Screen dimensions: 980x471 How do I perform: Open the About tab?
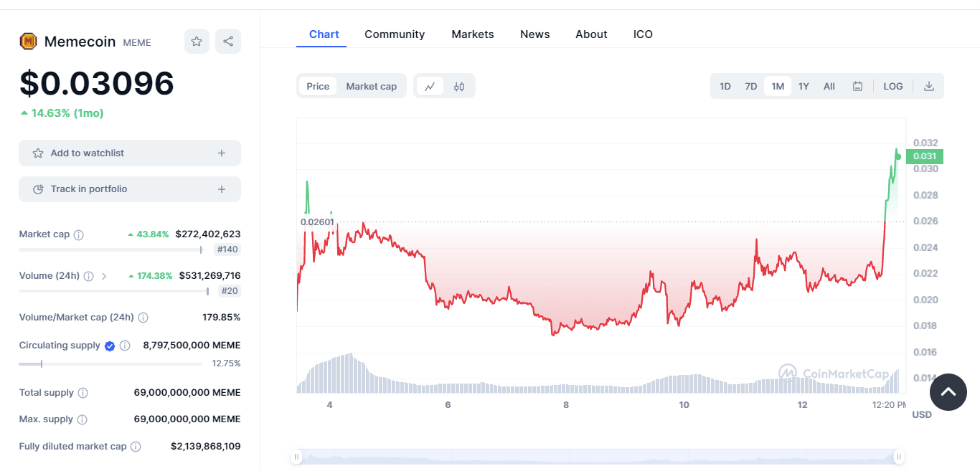(591, 34)
